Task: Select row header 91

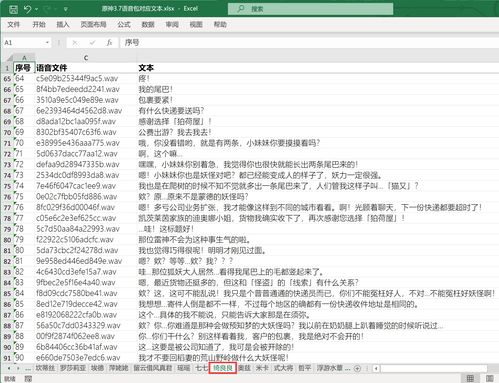Action: tap(7, 358)
